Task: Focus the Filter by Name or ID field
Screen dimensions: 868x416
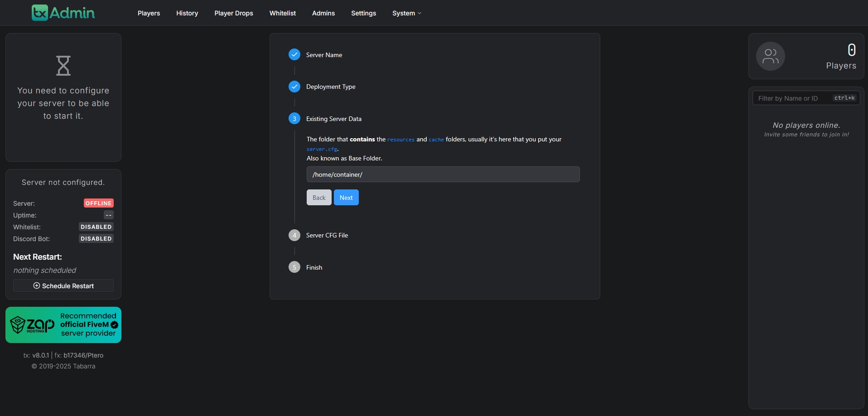Action: (x=794, y=98)
